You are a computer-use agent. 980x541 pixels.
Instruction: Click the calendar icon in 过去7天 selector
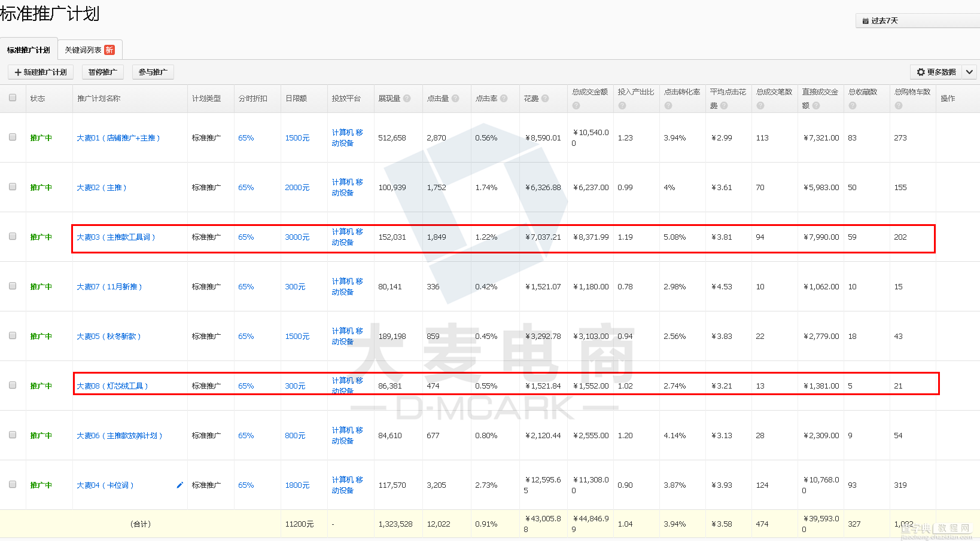pos(865,21)
